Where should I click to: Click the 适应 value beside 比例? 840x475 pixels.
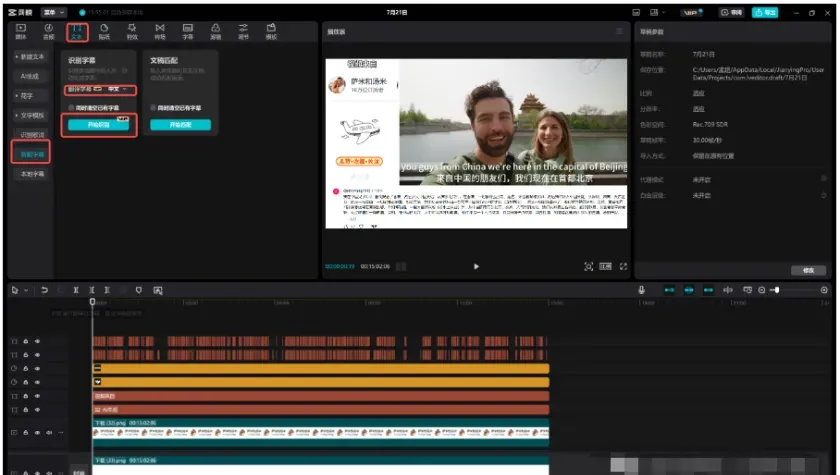699,93
